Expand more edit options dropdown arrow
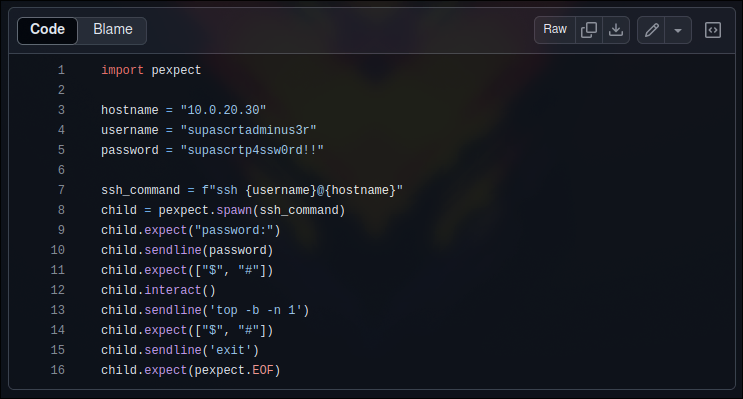Screen dimensions: 743x399 point(678,30)
